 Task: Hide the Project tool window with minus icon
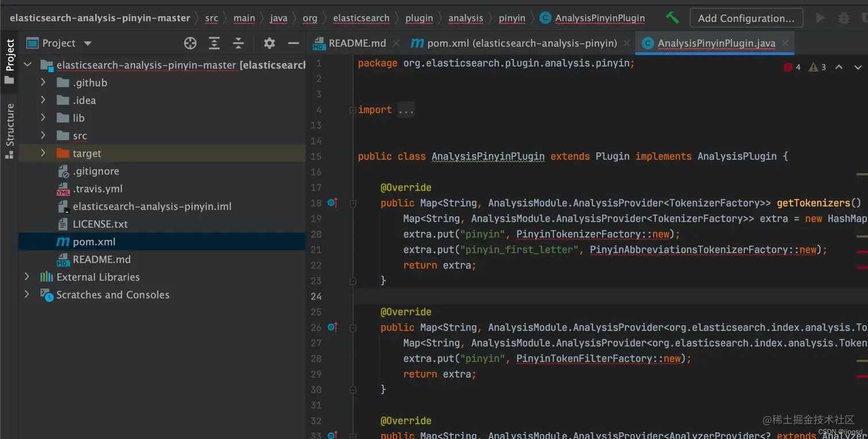tap(293, 43)
